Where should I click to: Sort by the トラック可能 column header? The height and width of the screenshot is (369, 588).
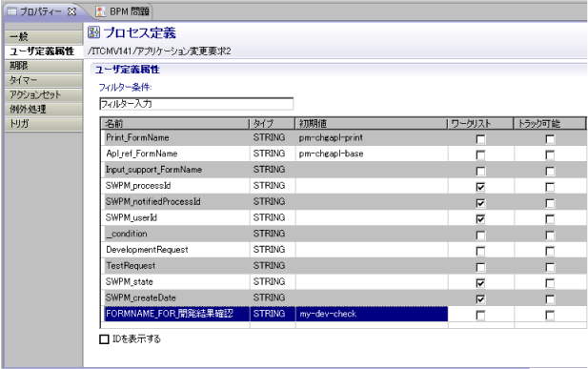(549, 124)
